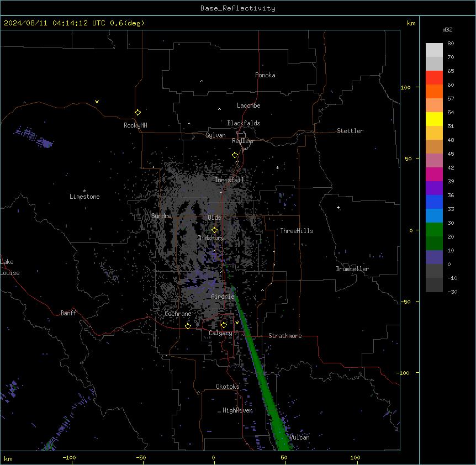
Task: Click the yellow marker near RockyMH
Action: pyautogui.click(x=138, y=113)
